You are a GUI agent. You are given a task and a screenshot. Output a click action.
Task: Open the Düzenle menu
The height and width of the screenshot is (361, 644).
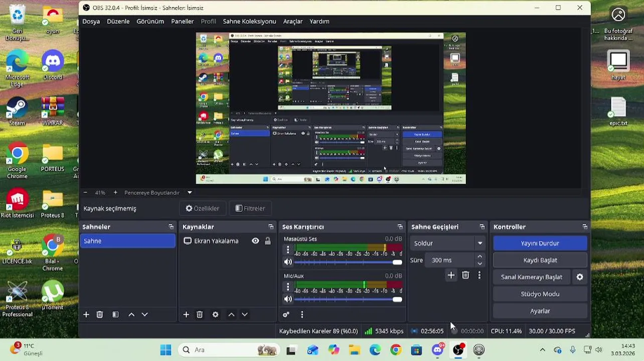click(118, 21)
